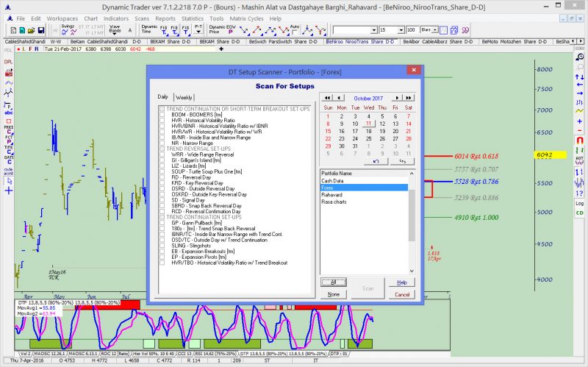Screen dimensions: 588x367
Task: Switch to the Weekly tab
Action: pos(184,97)
